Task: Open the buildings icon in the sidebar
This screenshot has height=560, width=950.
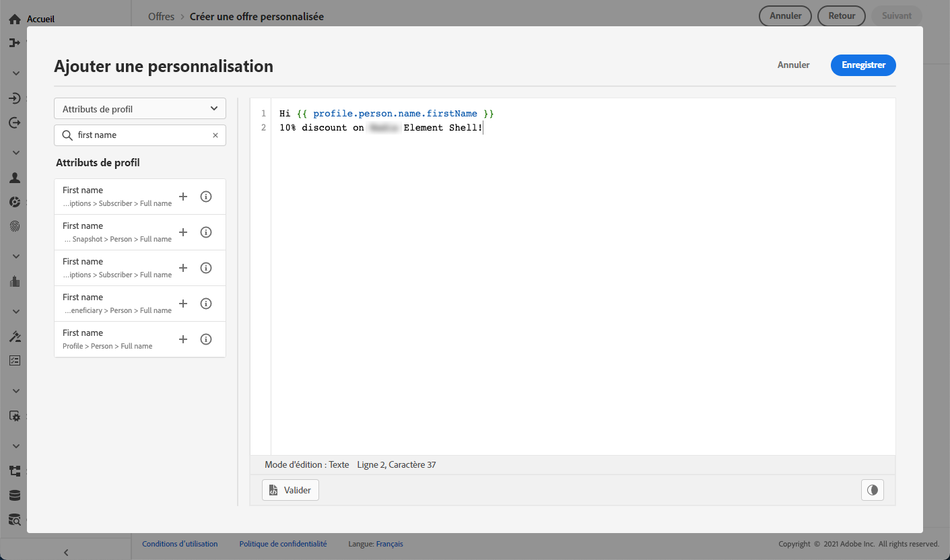Action: 15,281
